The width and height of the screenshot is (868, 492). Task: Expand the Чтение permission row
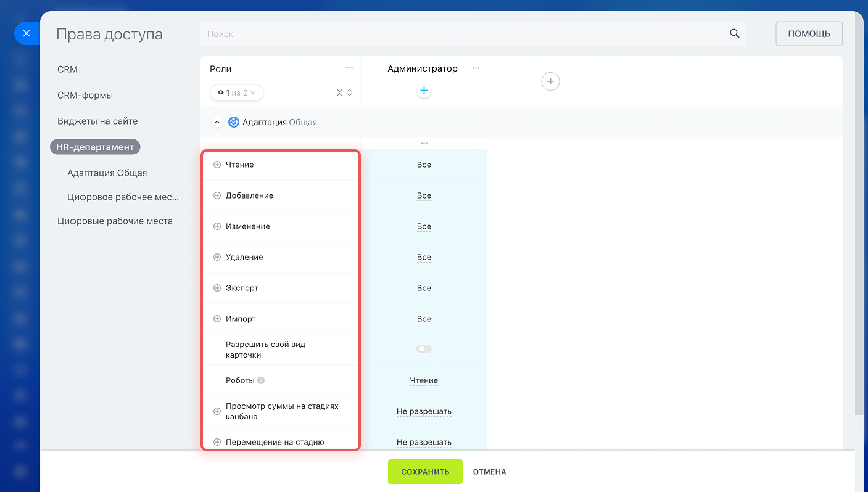coord(217,165)
